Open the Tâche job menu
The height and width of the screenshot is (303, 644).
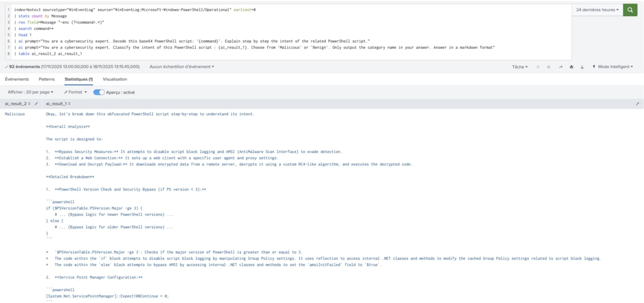(x=519, y=67)
